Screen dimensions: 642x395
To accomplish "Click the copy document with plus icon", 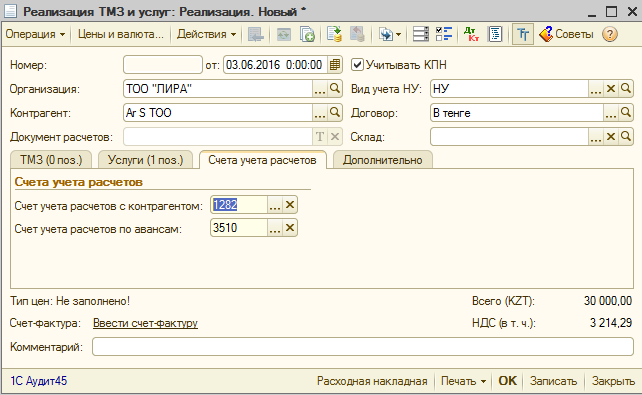I will pos(307,34).
